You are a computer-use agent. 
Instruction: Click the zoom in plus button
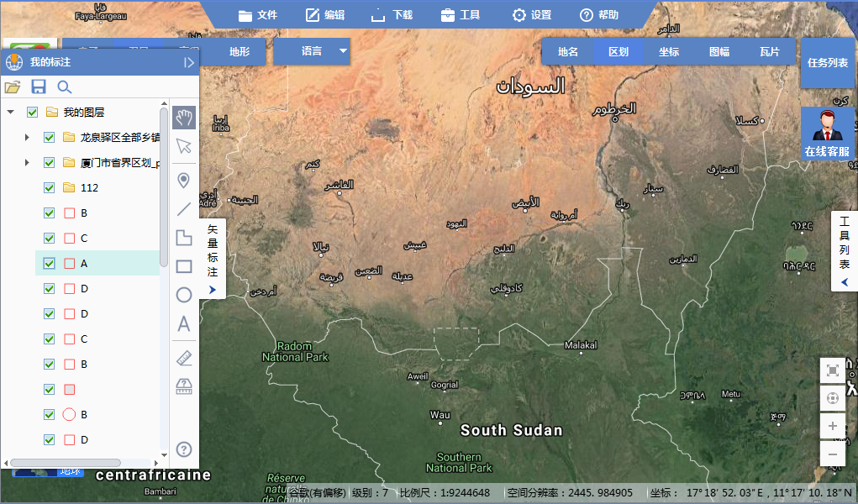(x=832, y=426)
